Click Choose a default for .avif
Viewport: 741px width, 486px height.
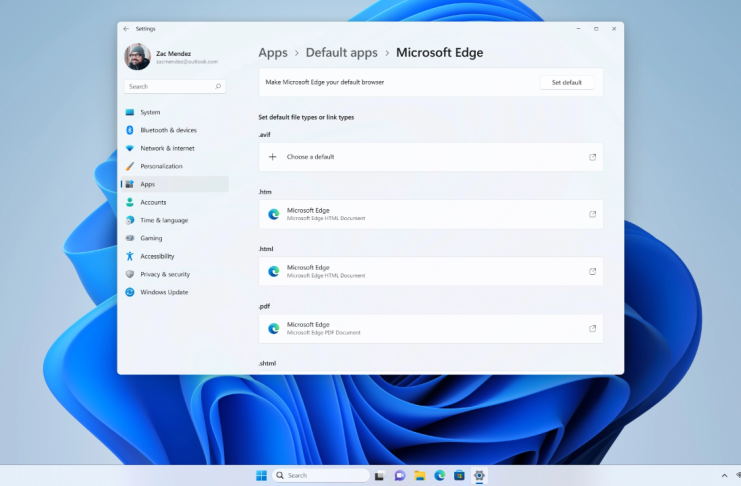431,157
